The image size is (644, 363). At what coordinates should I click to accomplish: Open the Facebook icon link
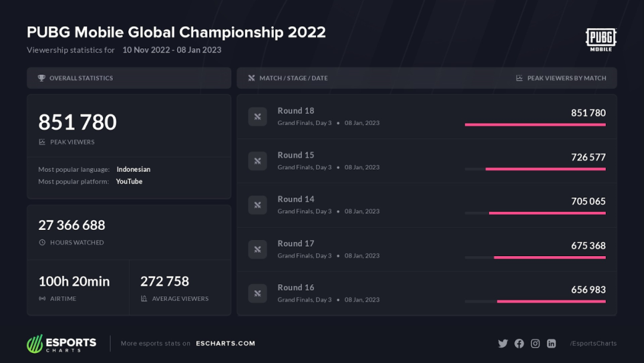coord(519,343)
